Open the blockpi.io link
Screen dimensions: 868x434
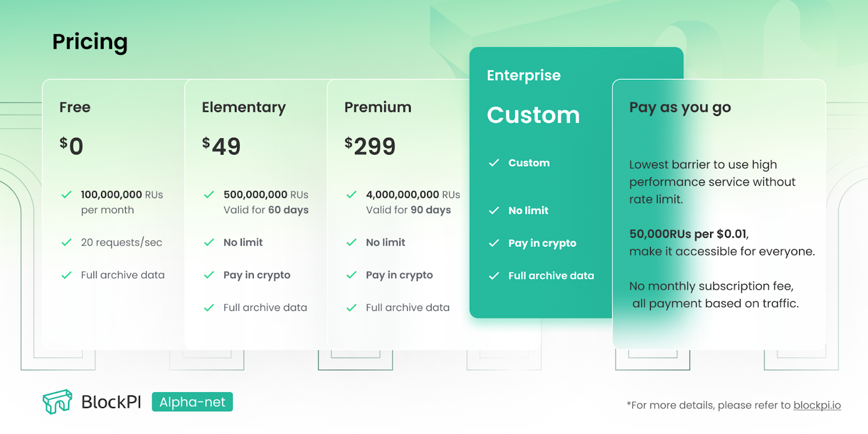[x=817, y=405]
